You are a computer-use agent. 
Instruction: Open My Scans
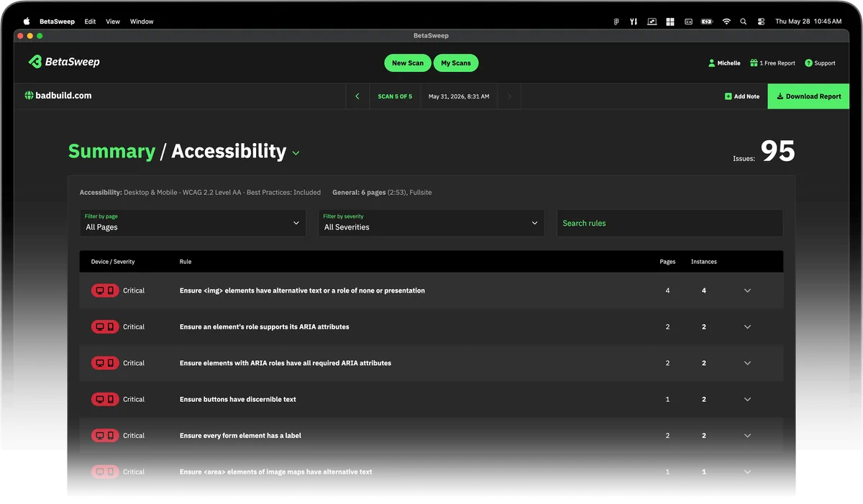click(456, 63)
